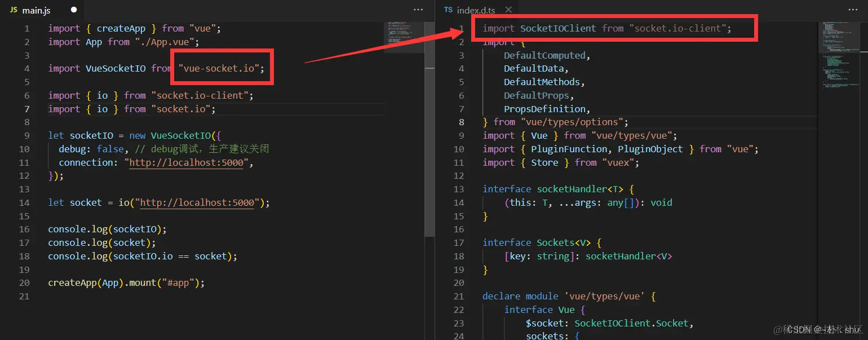Click "interface socketHandler<T>" declaration
Screen dimensions: 868x340
point(553,189)
